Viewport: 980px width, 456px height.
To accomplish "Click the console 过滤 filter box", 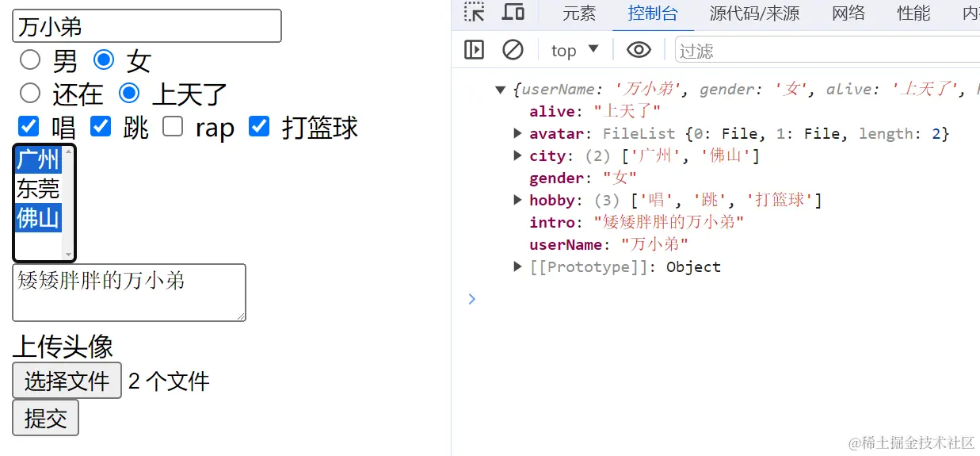I will tap(827, 50).
